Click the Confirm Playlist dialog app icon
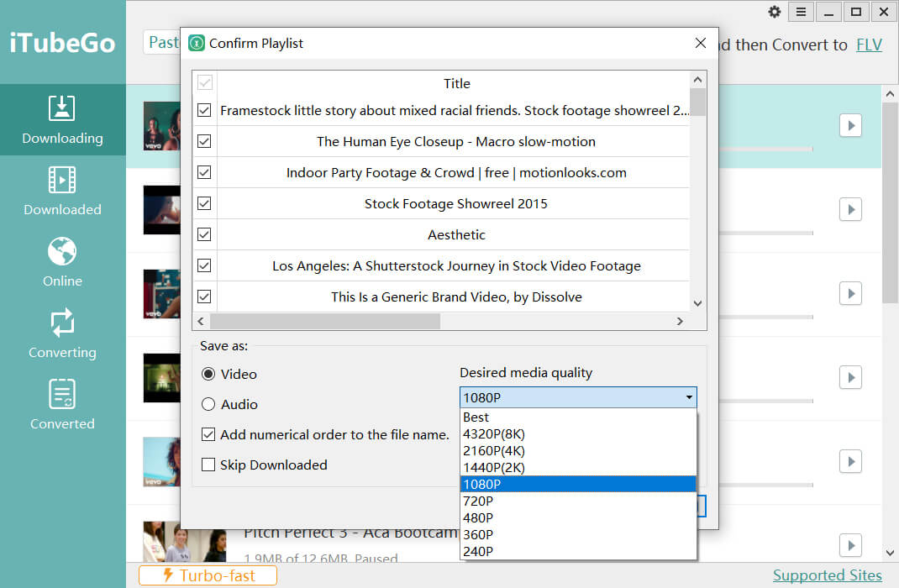 click(x=197, y=43)
